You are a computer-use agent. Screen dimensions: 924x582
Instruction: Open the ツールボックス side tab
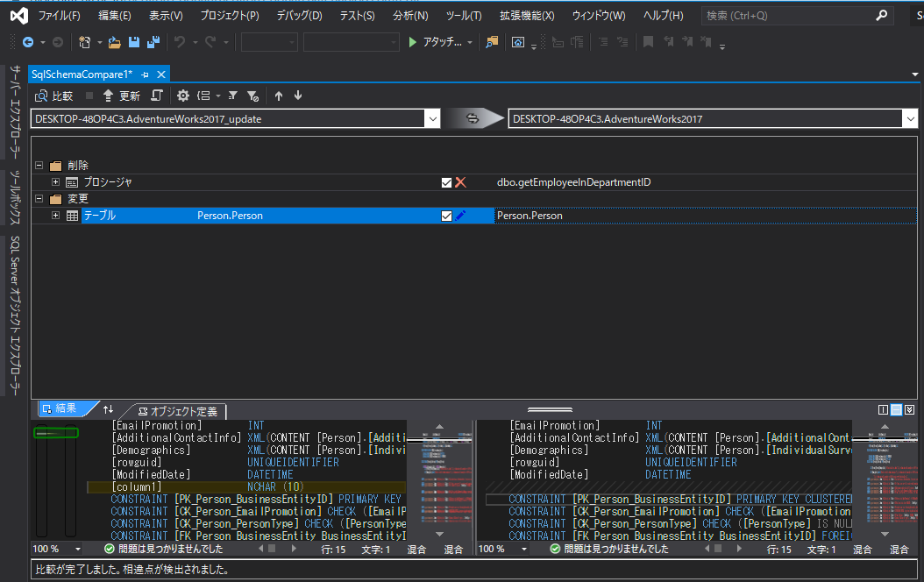15,197
